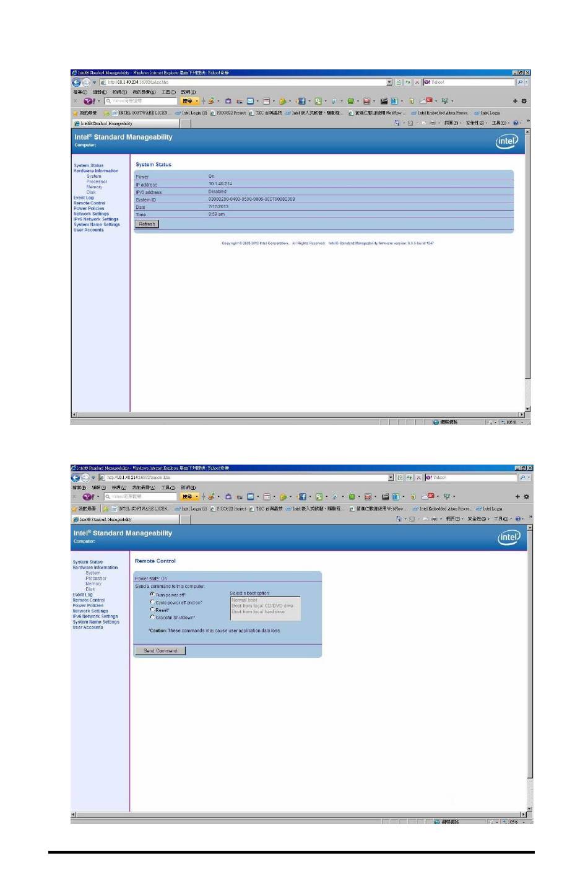Click reload icon beside System Status window address bar
588x879 pixels.
409,82
